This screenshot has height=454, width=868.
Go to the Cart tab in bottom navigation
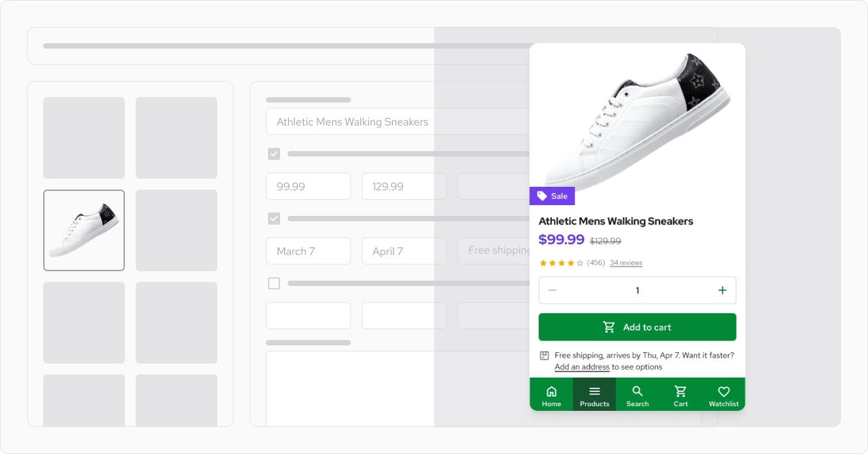pyautogui.click(x=680, y=395)
